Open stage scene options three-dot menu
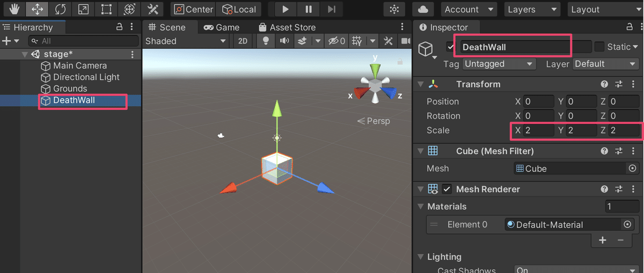This screenshot has width=644, height=273. pyautogui.click(x=133, y=54)
